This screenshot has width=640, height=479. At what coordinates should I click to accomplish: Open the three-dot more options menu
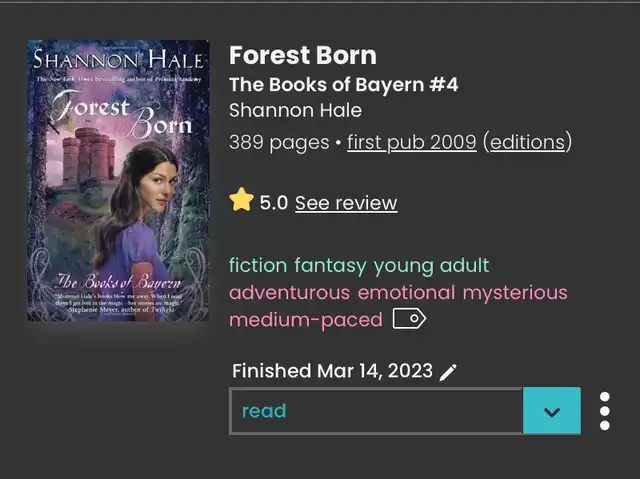point(604,411)
